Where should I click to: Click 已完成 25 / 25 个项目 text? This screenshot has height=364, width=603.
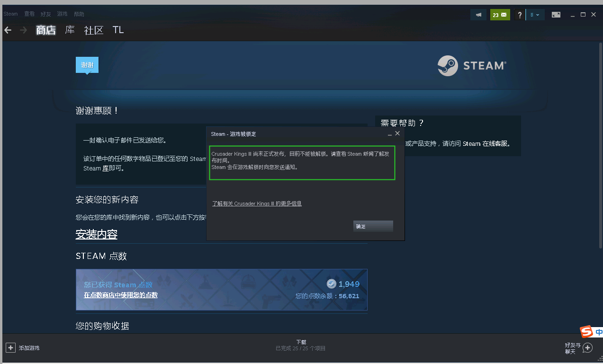(301, 348)
